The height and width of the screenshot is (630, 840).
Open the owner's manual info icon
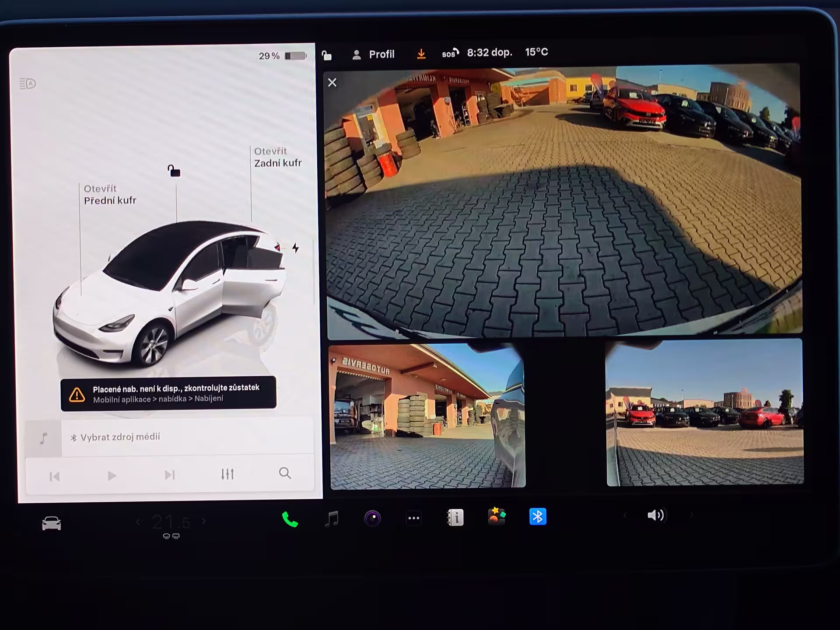(x=455, y=518)
